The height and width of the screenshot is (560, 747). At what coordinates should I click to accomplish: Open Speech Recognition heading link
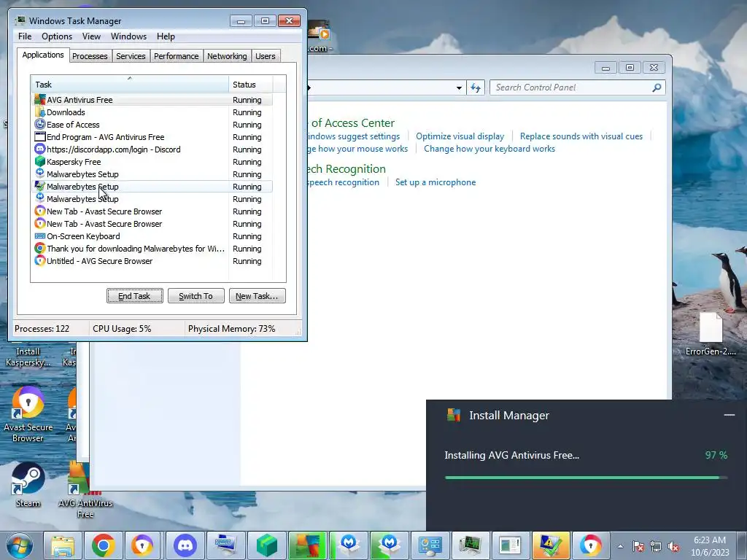pos(347,168)
